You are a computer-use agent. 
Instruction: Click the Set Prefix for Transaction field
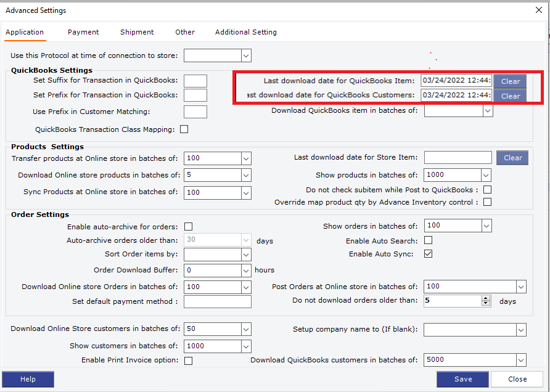195,95
